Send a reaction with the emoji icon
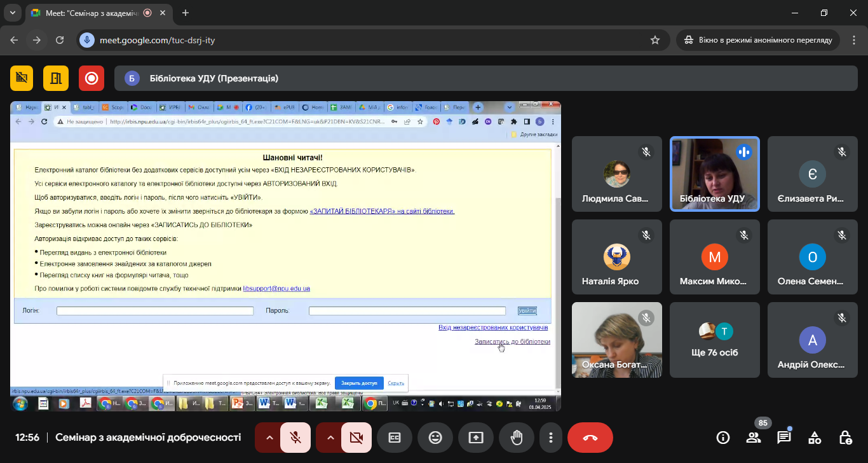The width and height of the screenshot is (868, 463). click(x=435, y=438)
